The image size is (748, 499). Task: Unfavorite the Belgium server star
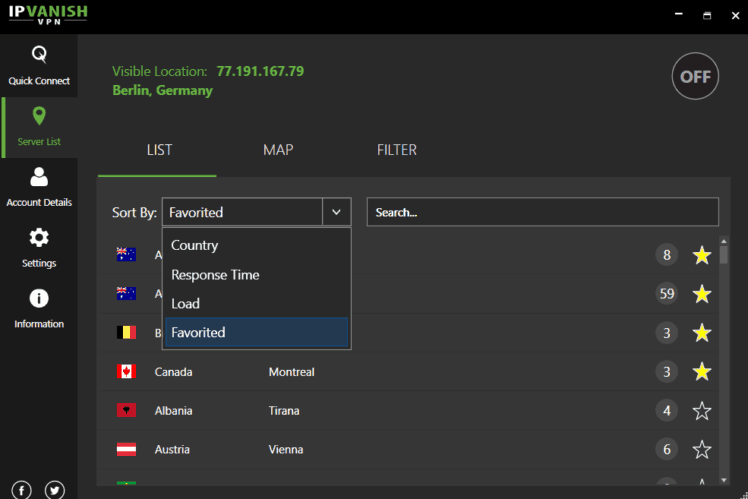pyautogui.click(x=702, y=333)
